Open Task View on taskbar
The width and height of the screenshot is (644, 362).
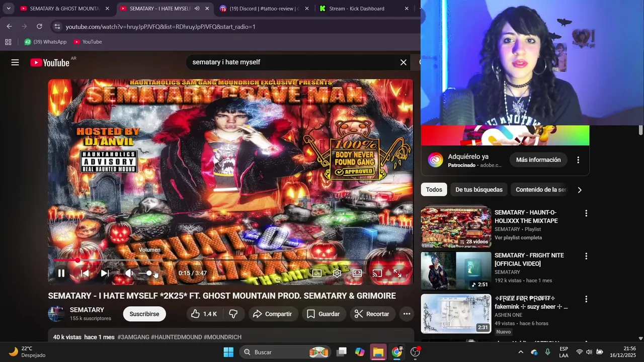pyautogui.click(x=342, y=352)
